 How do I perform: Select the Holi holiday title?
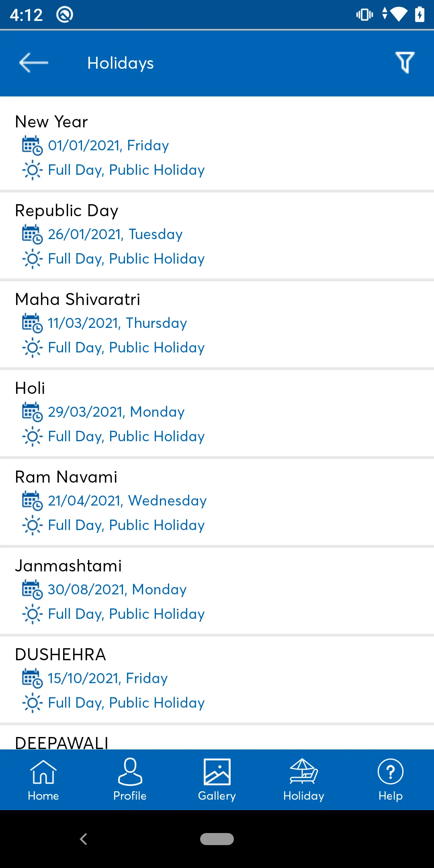(x=30, y=388)
